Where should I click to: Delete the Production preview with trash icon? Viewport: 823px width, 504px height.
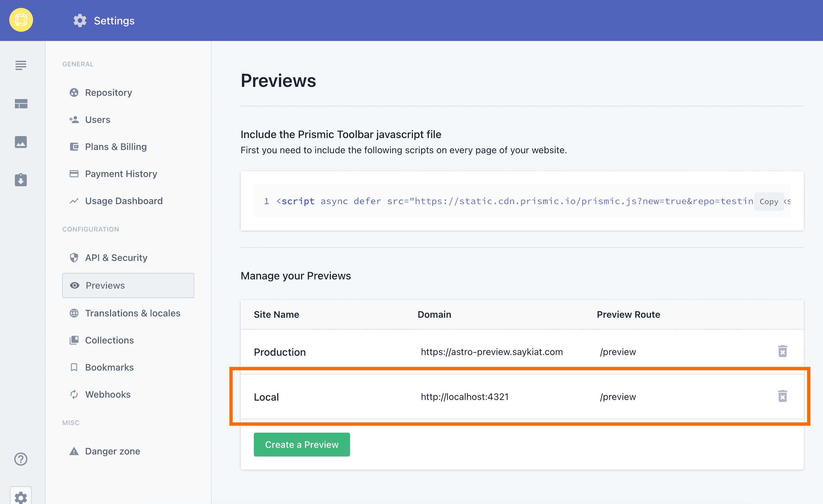click(x=782, y=351)
